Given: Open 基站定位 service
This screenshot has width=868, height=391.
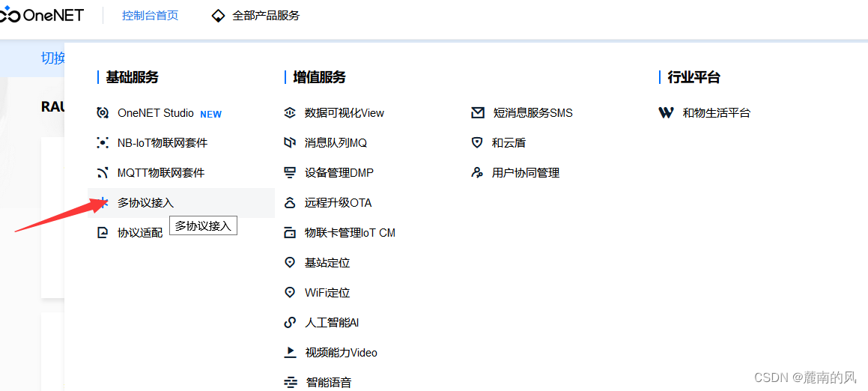Looking at the screenshot, I should [x=327, y=262].
